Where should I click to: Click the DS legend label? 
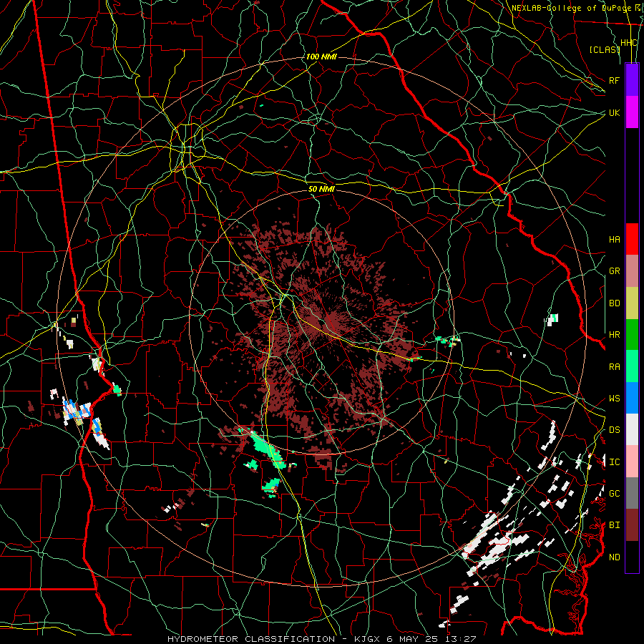pyautogui.click(x=614, y=430)
